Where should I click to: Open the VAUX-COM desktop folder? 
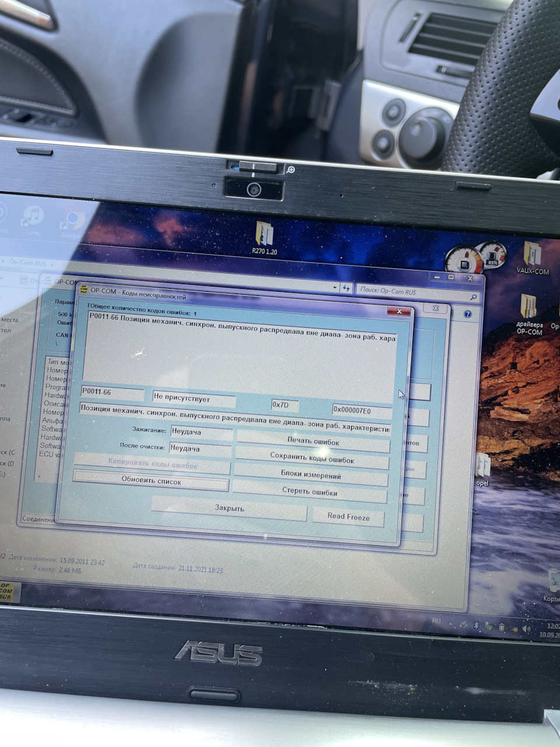click(532, 258)
